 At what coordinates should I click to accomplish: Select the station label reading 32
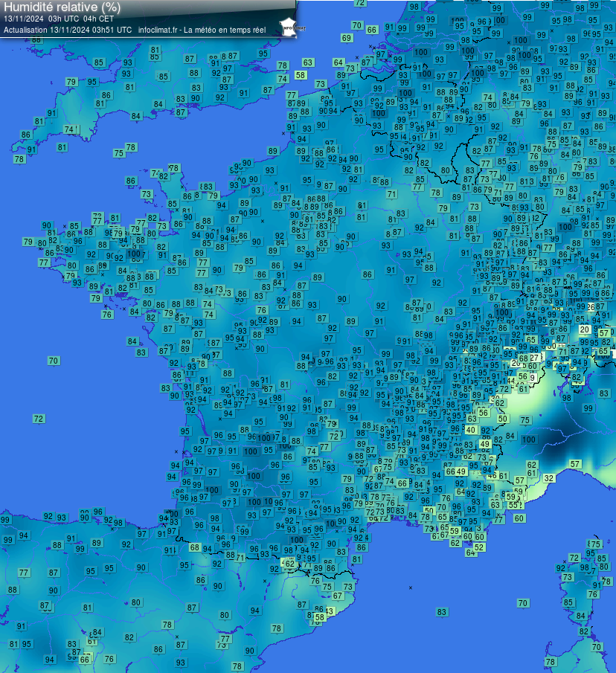point(548,478)
